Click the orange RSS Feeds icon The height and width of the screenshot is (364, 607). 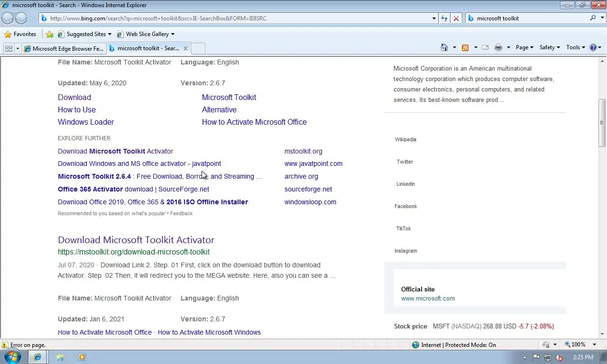click(465, 47)
